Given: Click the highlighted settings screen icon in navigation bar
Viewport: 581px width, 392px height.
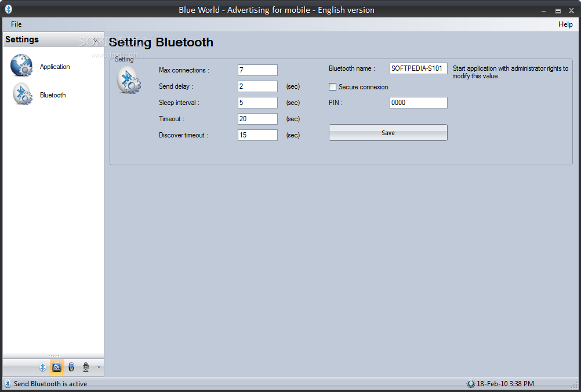Looking at the screenshot, I should 57,367.
